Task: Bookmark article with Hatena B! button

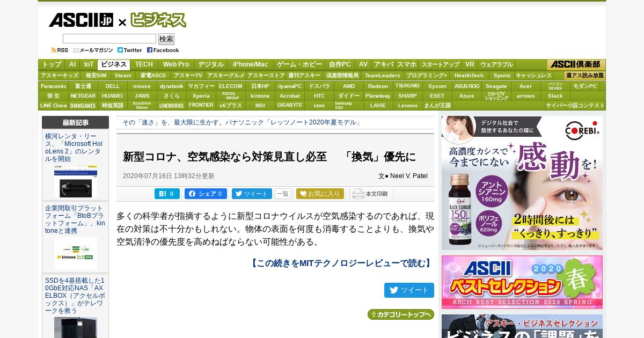Action: (x=167, y=194)
